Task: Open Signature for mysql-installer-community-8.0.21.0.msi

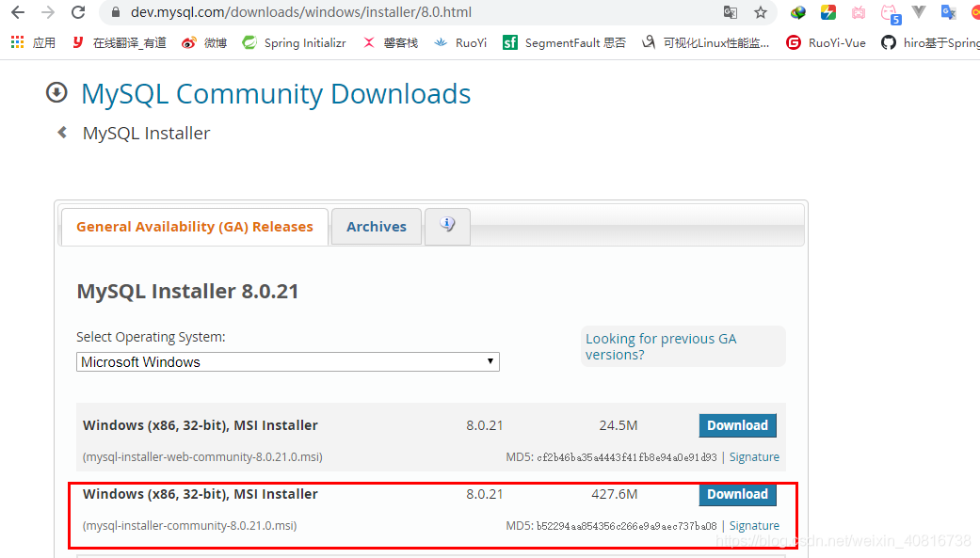Action: tap(754, 525)
